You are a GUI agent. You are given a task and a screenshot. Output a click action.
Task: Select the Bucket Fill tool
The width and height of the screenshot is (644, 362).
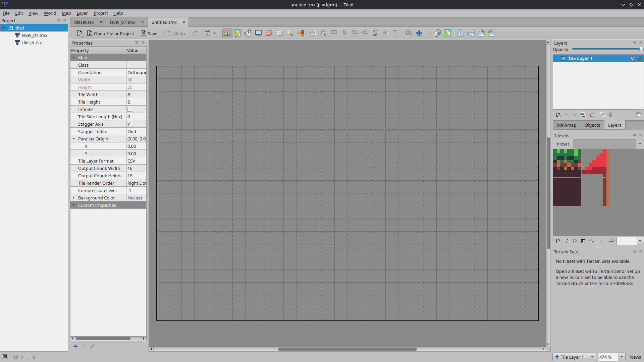coord(248,33)
